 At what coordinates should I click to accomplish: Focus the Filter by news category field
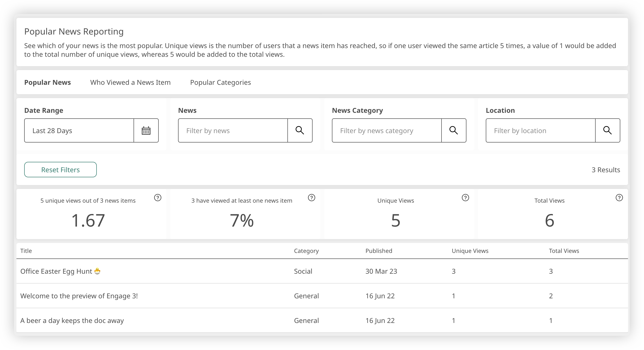coord(387,131)
